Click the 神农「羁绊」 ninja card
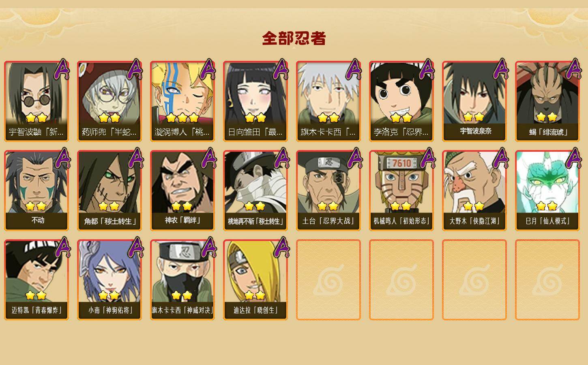The image size is (588, 365). coord(182,190)
